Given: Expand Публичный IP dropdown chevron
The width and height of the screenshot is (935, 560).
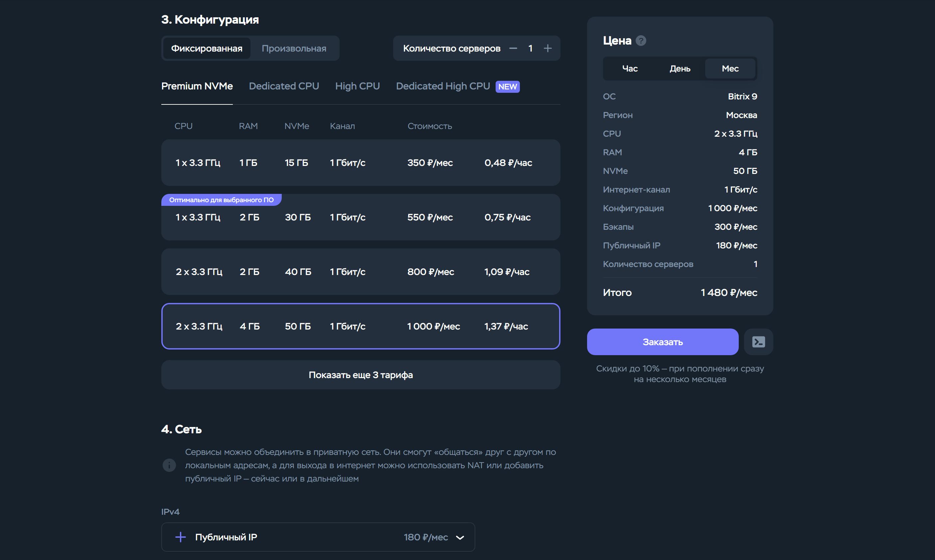Looking at the screenshot, I should (460, 537).
